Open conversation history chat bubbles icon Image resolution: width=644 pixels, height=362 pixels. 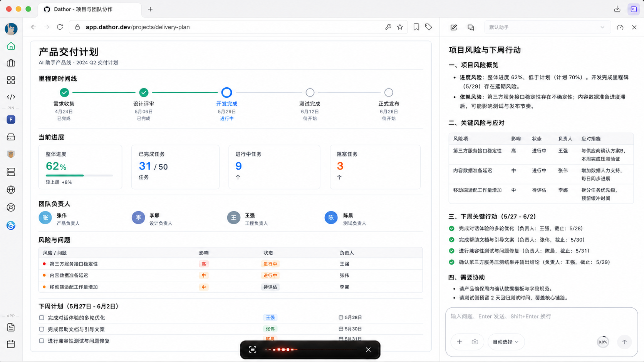click(x=471, y=27)
